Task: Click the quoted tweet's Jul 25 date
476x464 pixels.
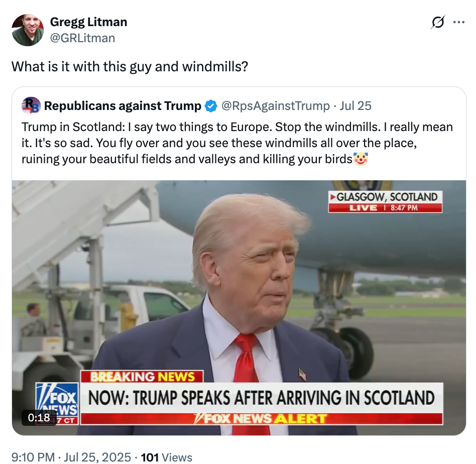Action: [x=355, y=106]
